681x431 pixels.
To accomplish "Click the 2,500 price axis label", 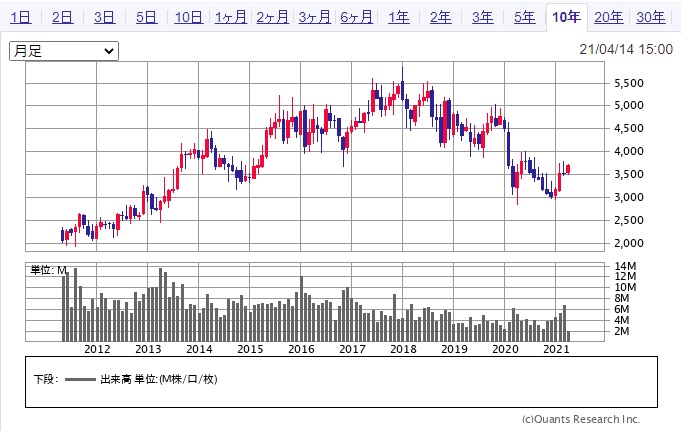I will tap(628, 221).
